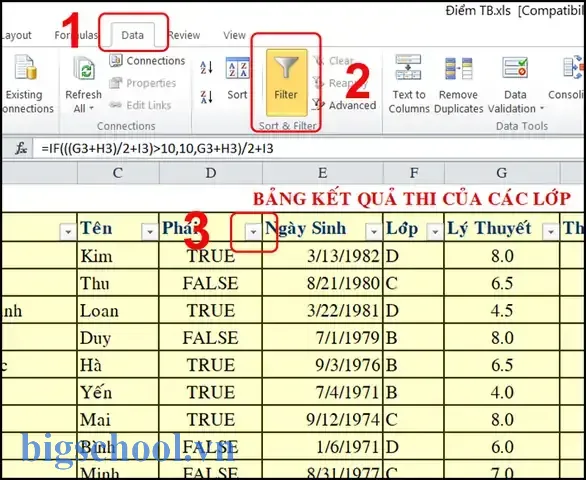Expand Data Validation dropdown arrow
586x480 pixels.
[542, 109]
